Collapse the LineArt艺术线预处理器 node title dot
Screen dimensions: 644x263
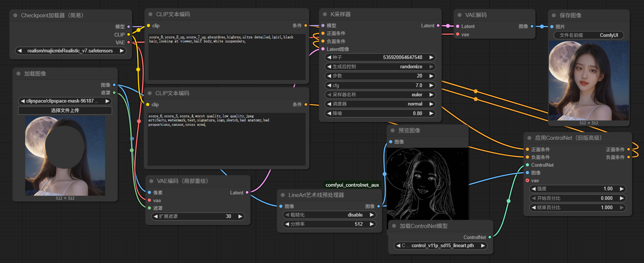[x=283, y=195]
